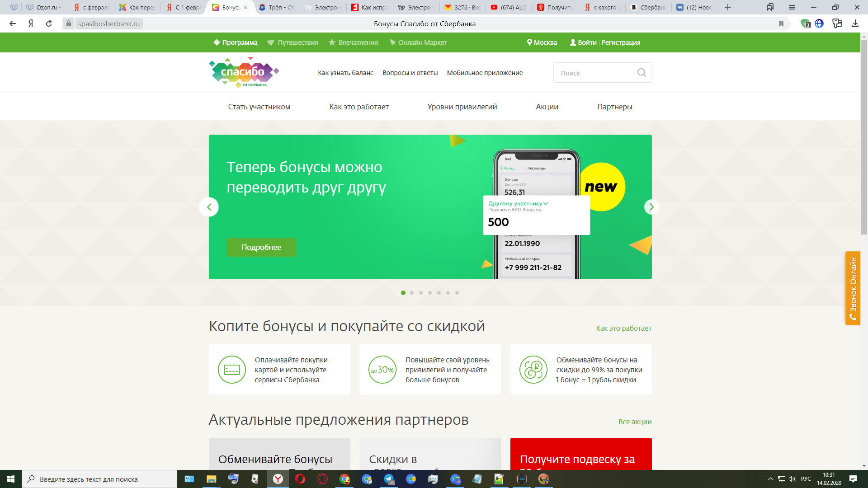Select the last carousel dot indicator
Image resolution: width=868 pixels, height=488 pixels.
click(x=457, y=293)
